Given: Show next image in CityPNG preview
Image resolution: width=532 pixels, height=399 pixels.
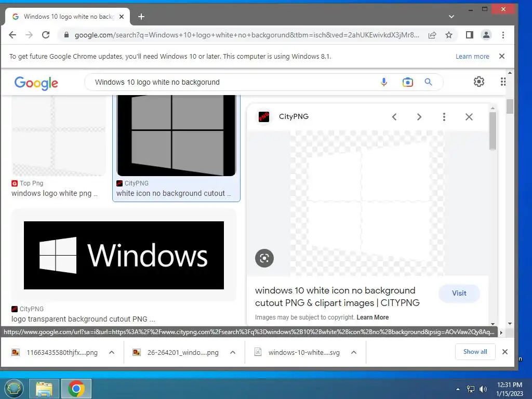Looking at the screenshot, I should tap(419, 117).
